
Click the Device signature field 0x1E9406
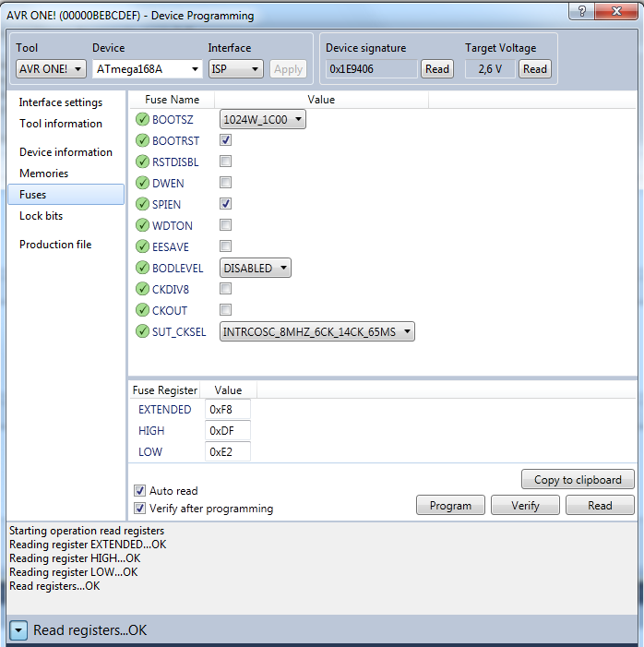click(371, 69)
